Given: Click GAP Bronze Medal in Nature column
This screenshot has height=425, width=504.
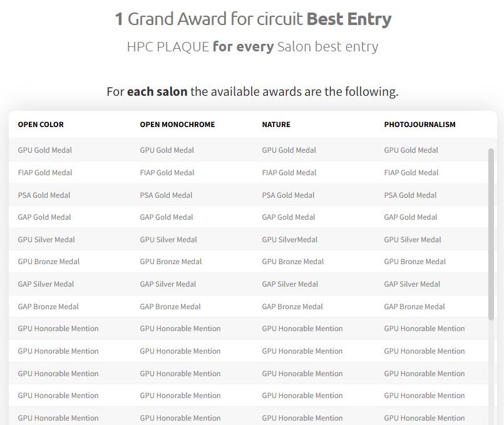Looking at the screenshot, I should (292, 307).
